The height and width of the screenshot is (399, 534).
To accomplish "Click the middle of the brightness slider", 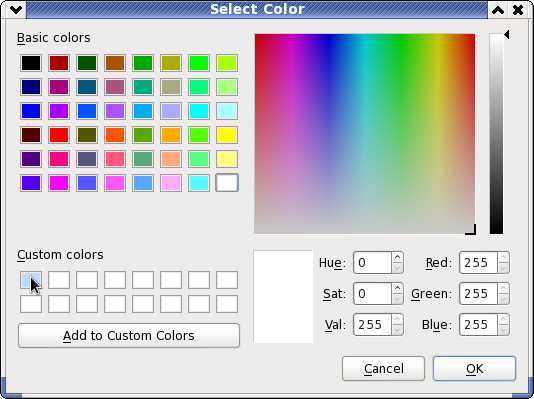I will click(x=496, y=134).
